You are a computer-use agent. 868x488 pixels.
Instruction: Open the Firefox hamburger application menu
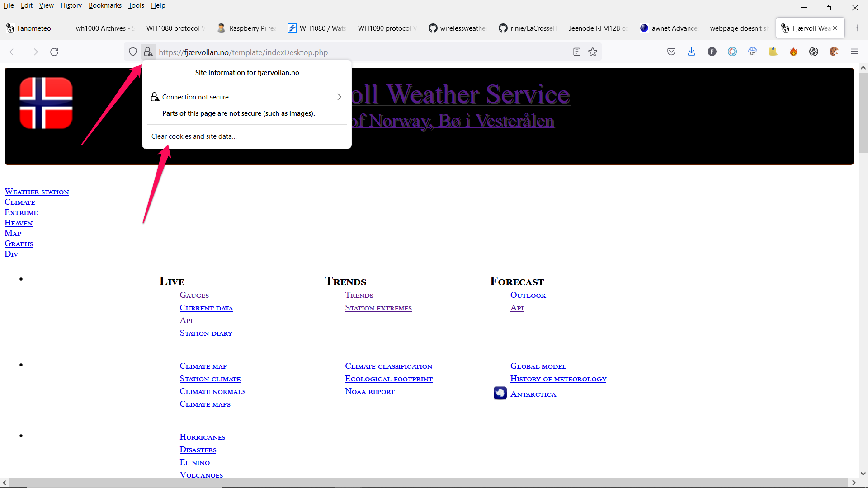(854, 52)
